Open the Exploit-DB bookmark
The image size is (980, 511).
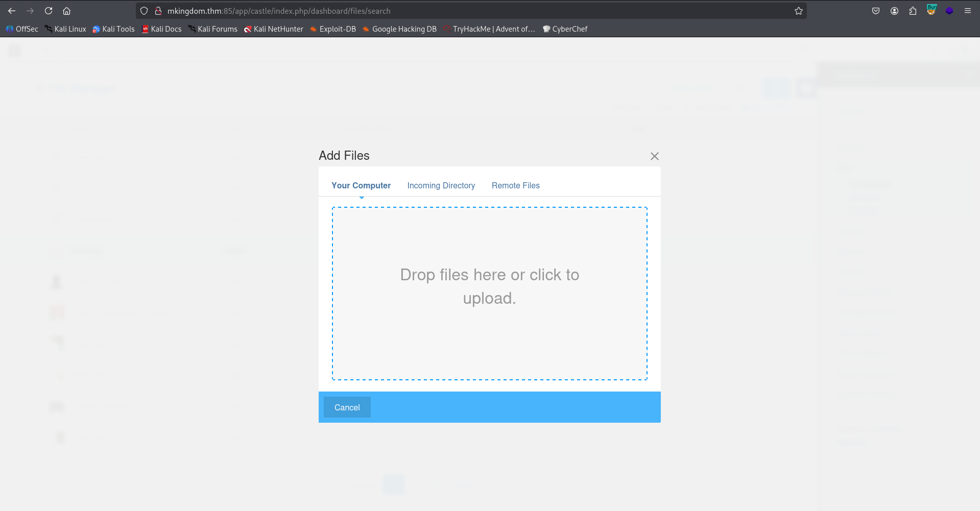333,29
